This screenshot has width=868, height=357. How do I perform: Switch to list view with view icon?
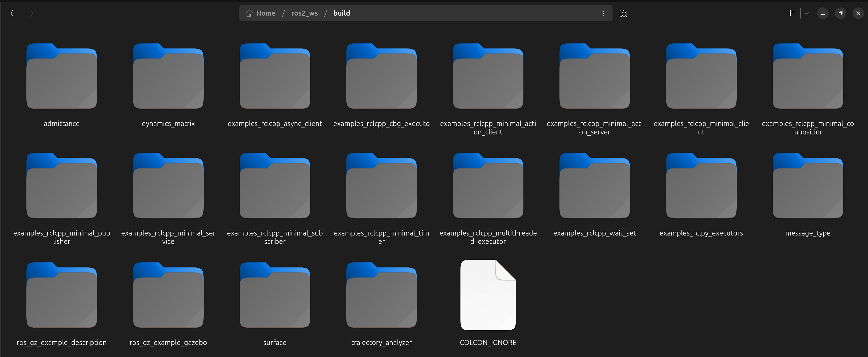pos(793,13)
